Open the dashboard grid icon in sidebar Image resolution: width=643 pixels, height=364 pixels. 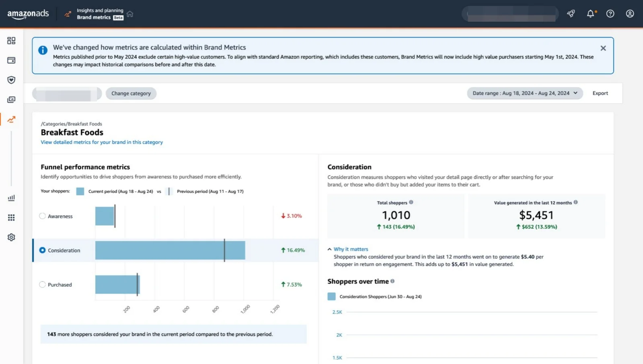(11, 41)
